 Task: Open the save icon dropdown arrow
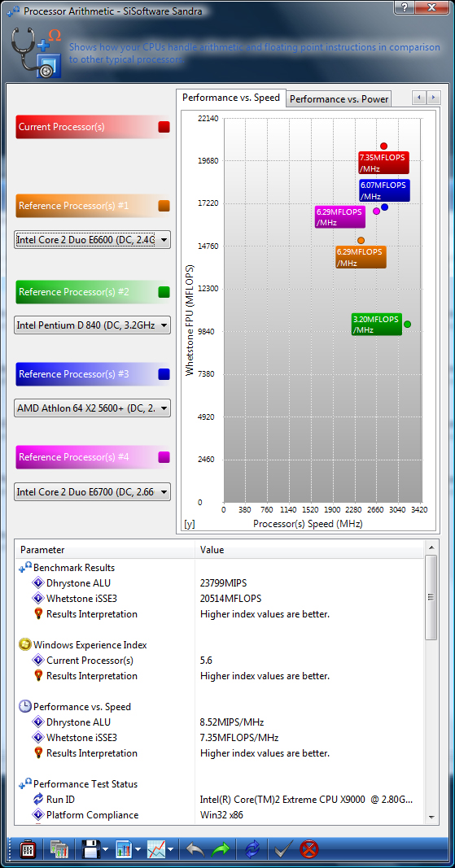pyautogui.click(x=105, y=849)
